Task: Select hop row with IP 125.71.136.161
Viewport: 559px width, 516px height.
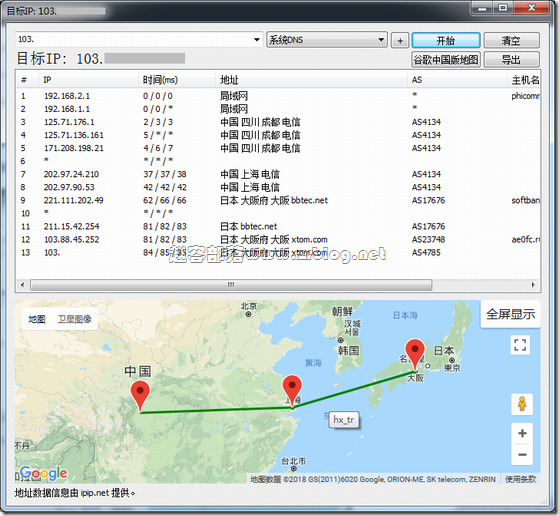Action: [x=278, y=135]
